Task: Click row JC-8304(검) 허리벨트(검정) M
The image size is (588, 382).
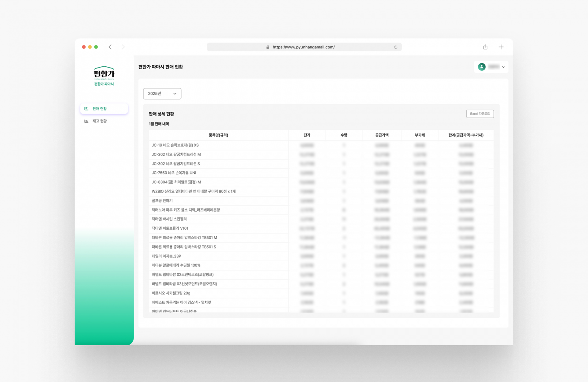Action: pos(321,182)
